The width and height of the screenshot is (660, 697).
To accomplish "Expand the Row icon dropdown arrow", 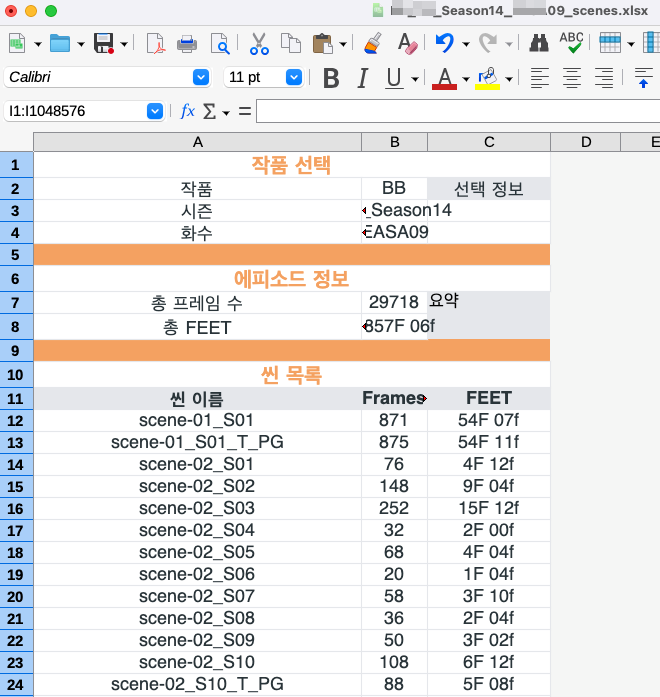I will tap(631, 44).
